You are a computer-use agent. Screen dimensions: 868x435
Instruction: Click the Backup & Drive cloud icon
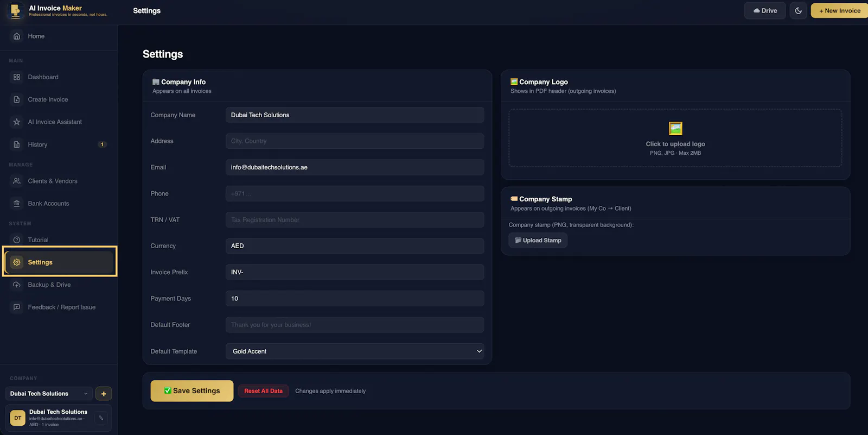coord(17,285)
